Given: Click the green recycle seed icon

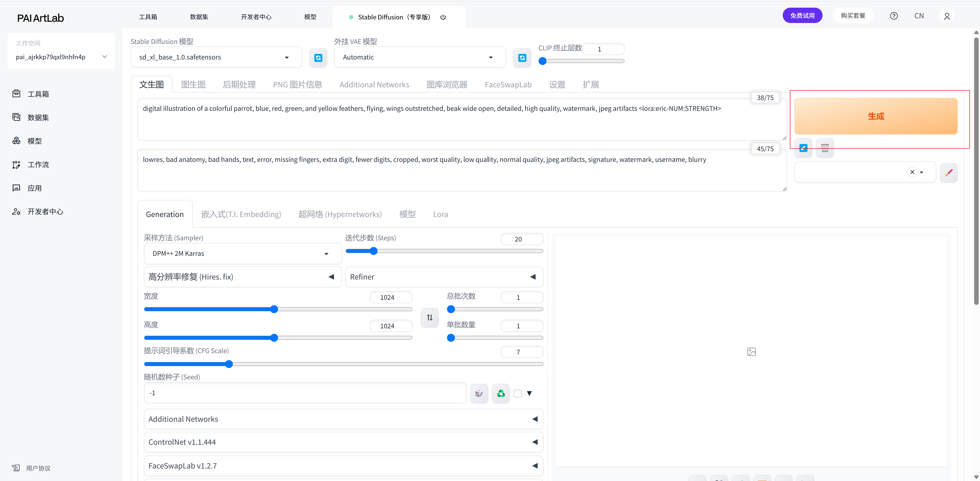Looking at the screenshot, I should (x=501, y=393).
